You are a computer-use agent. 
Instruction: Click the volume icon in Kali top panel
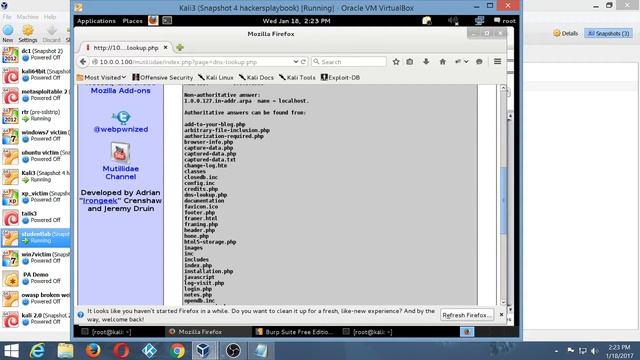pyautogui.click(x=453, y=20)
